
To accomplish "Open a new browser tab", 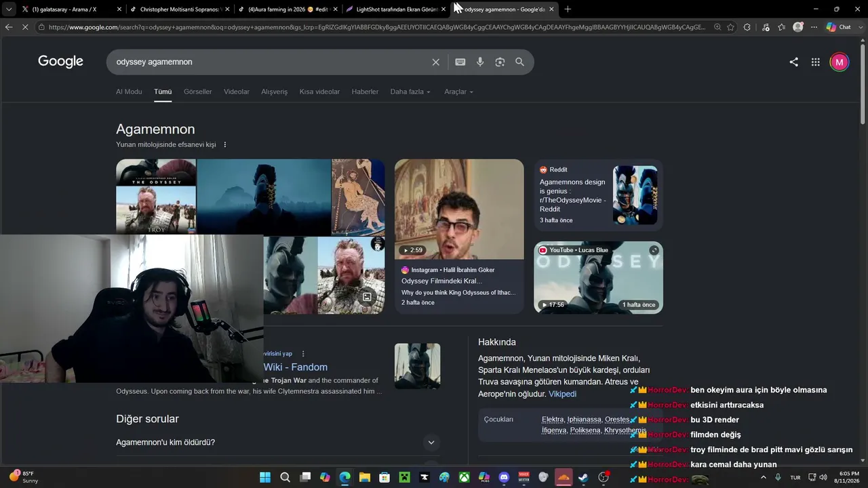I will click(568, 9).
